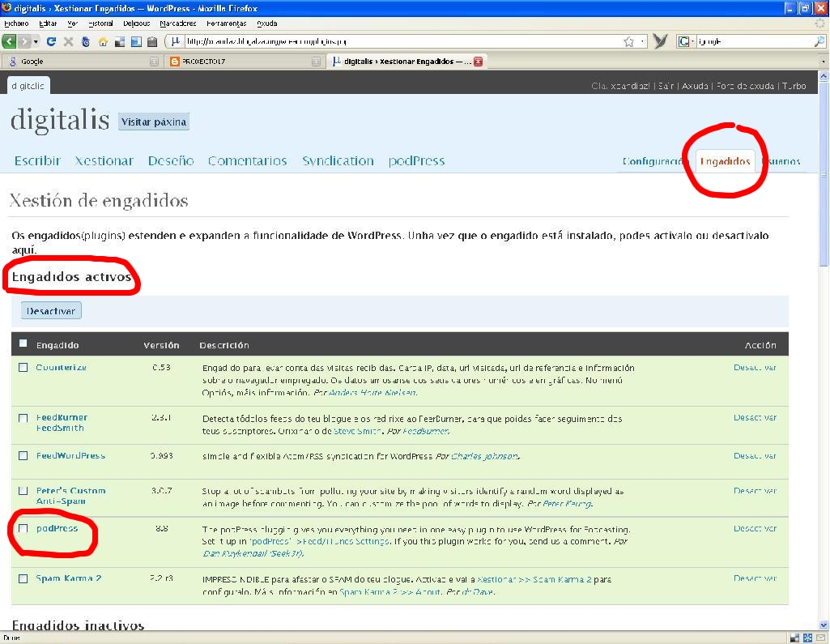Click the grey bird icon beside address bar
Image resolution: width=830 pixels, height=644 pixels.
(660, 41)
